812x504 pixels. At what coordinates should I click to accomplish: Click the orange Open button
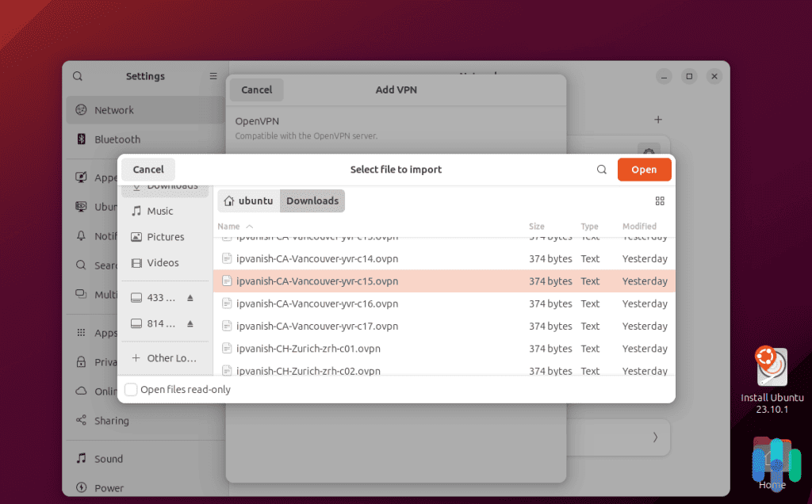click(644, 169)
